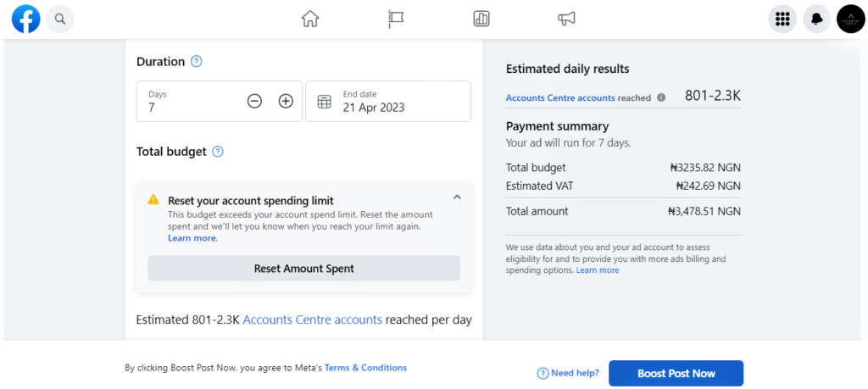Open the Insights chart icon
This screenshot has height=389, width=868.
pos(481,19)
